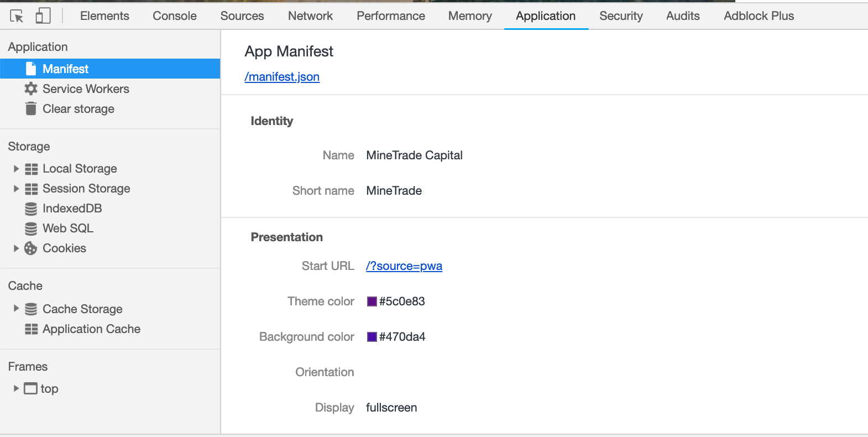Switch to the Elements tab

click(104, 16)
